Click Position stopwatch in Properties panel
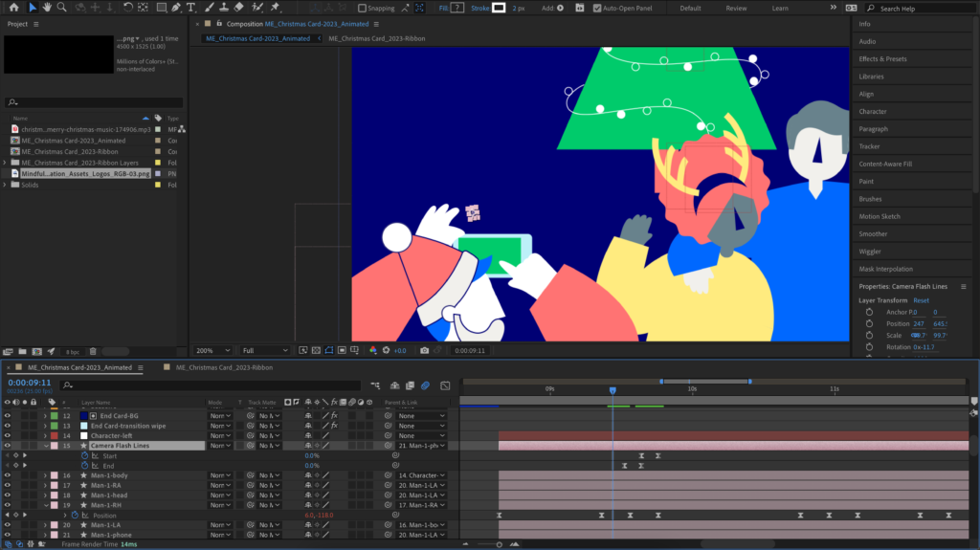This screenshot has width=980, height=550. coord(869,323)
